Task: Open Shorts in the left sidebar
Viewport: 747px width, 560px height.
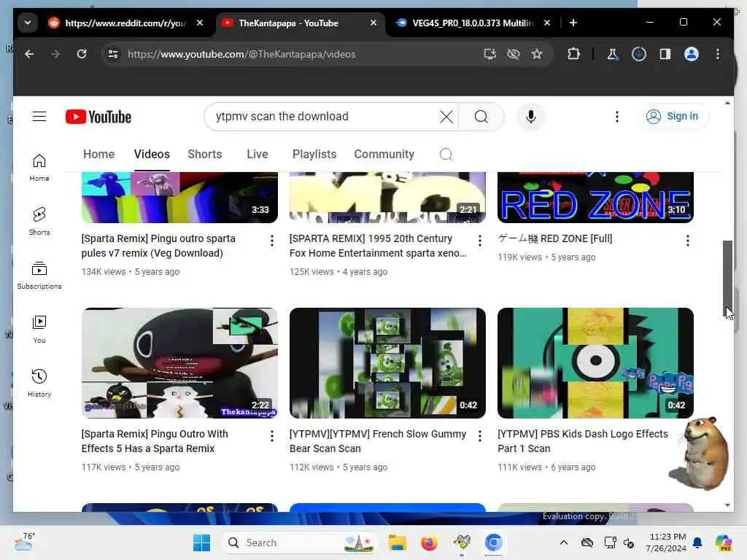Action: 39,222
